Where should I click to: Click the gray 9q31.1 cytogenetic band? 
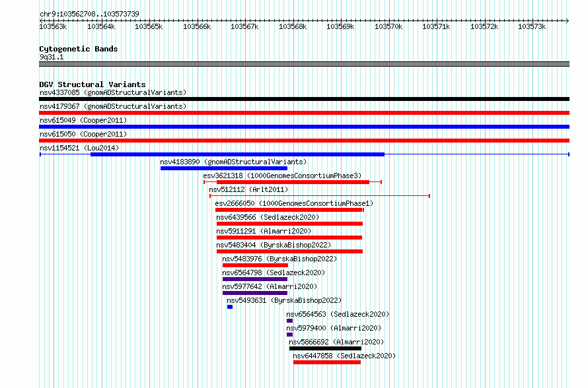[304, 64]
